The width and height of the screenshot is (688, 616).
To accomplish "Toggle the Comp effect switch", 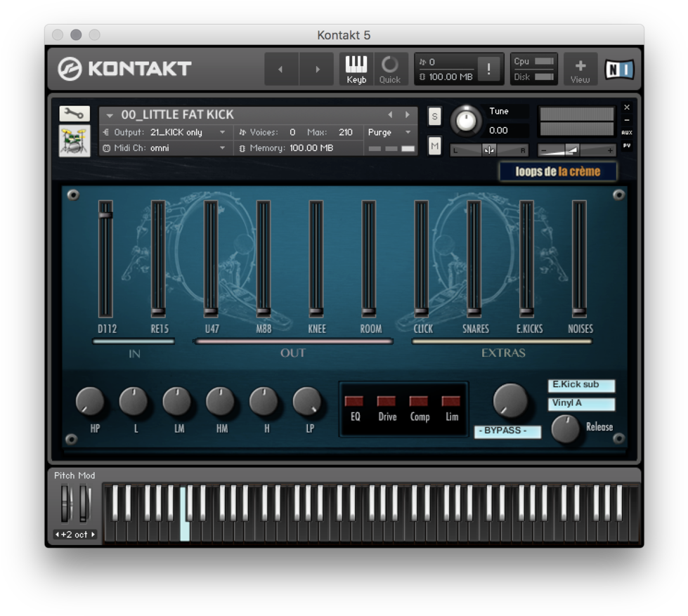I will pyautogui.click(x=419, y=401).
